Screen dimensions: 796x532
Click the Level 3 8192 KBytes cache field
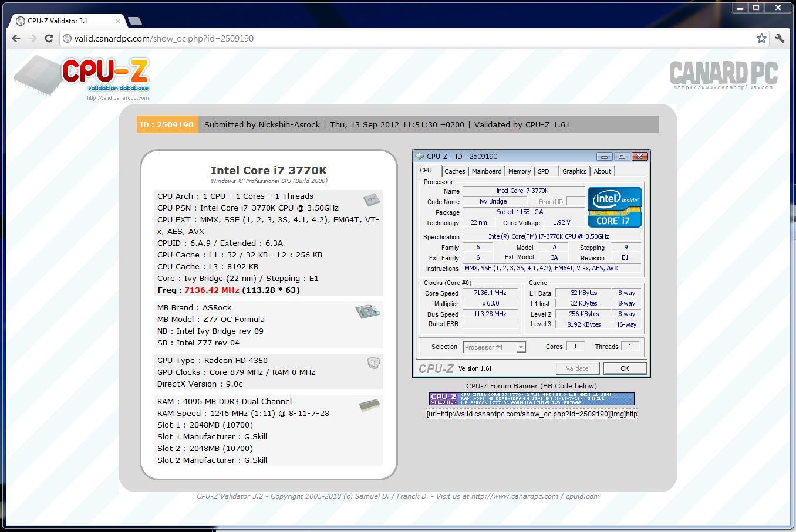(584, 324)
